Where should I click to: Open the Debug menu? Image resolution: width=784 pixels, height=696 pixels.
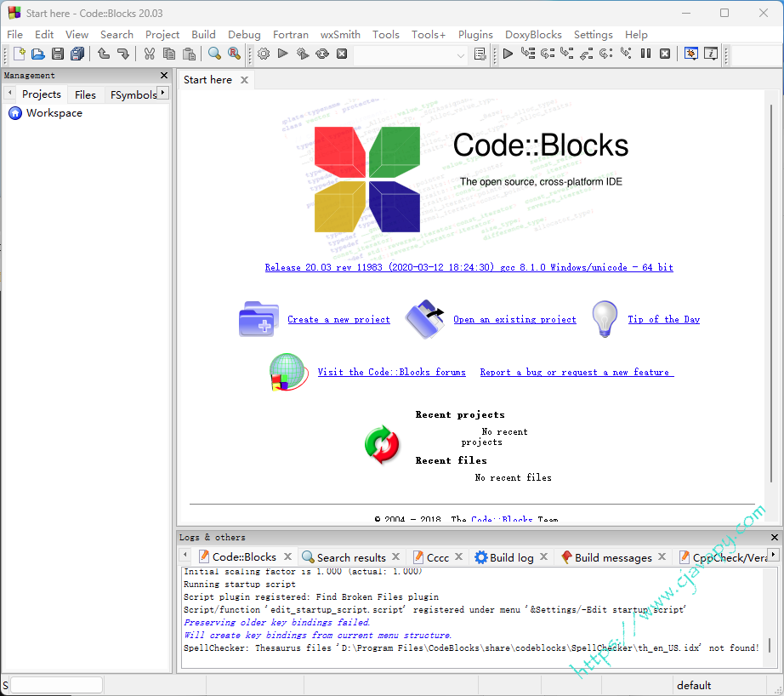coord(244,35)
